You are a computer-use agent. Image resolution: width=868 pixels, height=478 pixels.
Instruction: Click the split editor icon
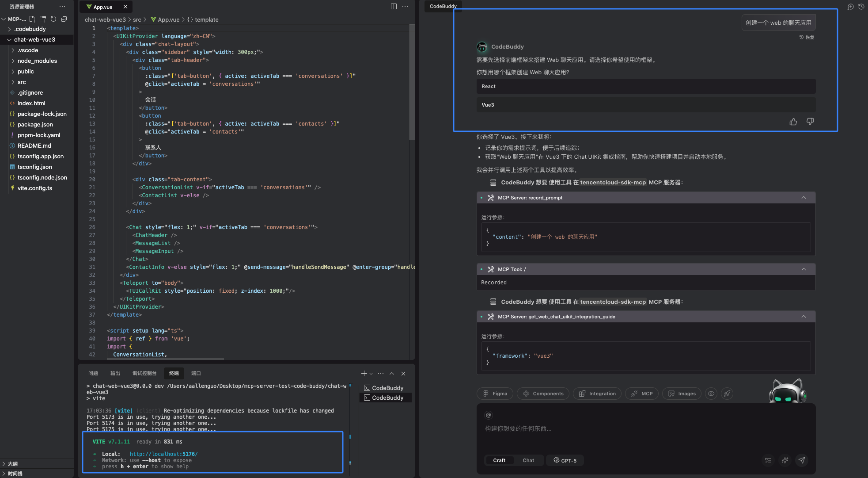(x=394, y=7)
